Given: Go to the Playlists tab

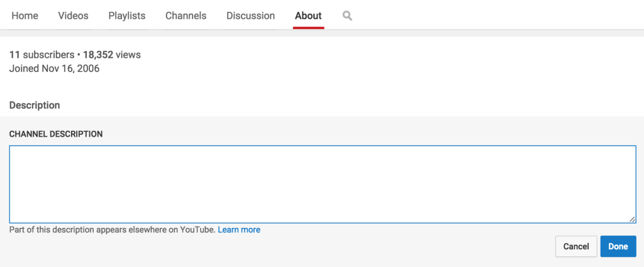Looking at the screenshot, I should [127, 16].
